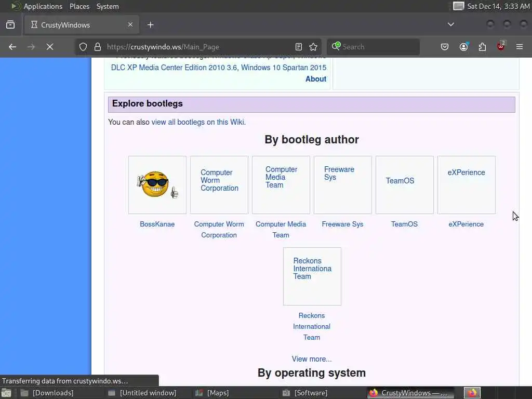Open Computer Media Team caption link
The height and width of the screenshot is (399, 532).
tap(281, 230)
